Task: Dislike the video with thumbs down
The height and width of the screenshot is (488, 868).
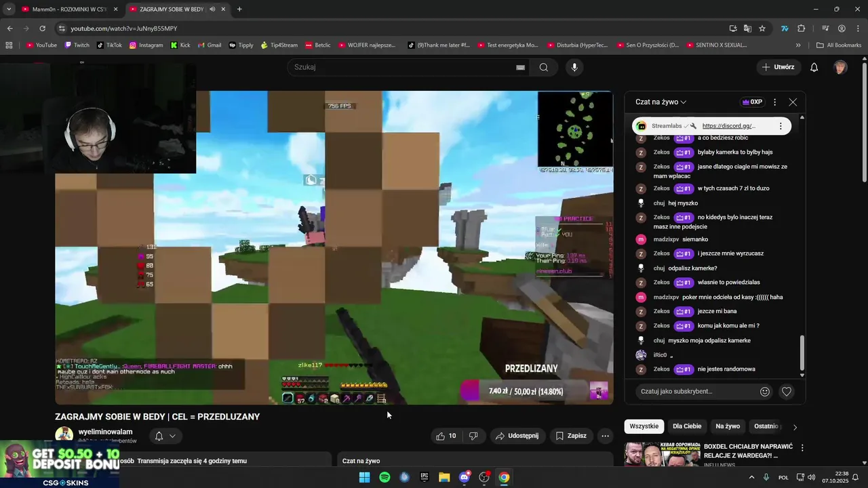Action: point(473,436)
